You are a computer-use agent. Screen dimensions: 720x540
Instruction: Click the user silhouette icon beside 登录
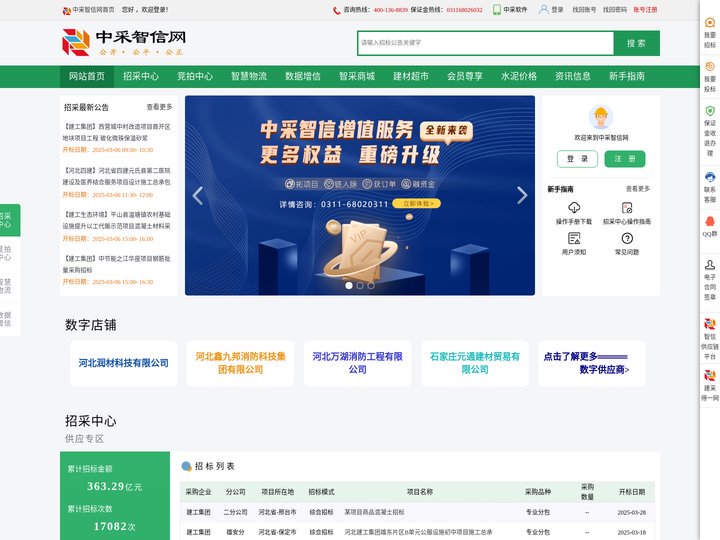click(x=543, y=9)
